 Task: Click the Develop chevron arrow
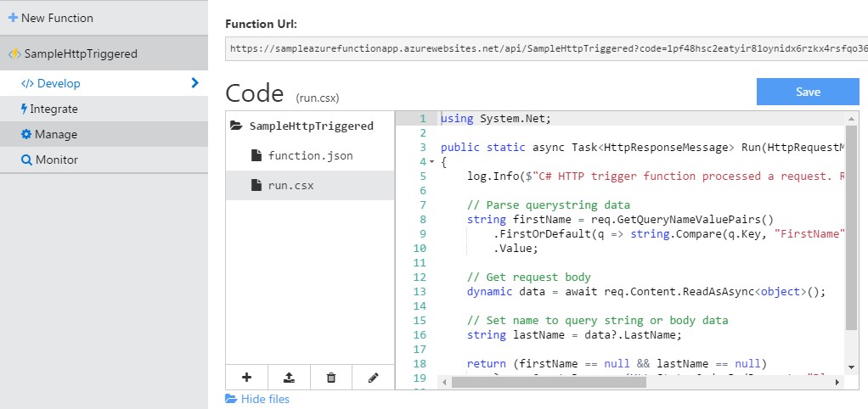194,83
